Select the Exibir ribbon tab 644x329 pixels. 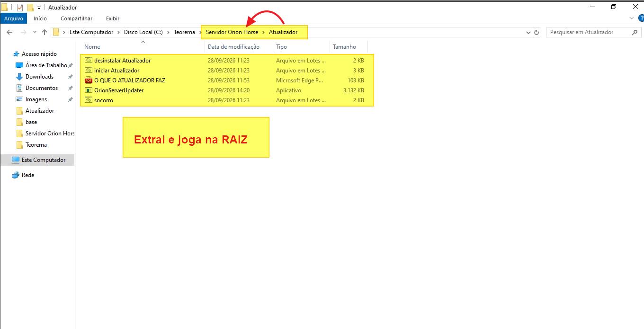click(113, 18)
